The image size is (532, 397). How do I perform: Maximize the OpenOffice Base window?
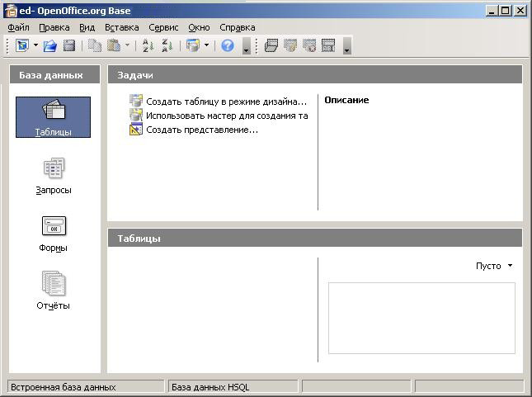(506, 11)
